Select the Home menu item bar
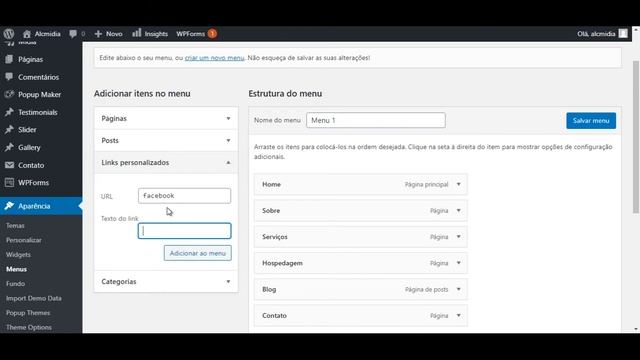Viewport: 640px width, 360px height. point(360,184)
